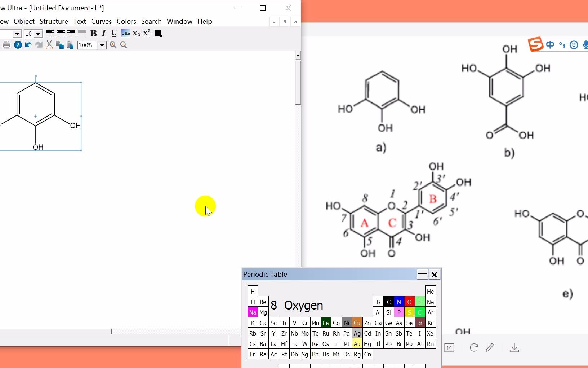Select the Zoom In magnifier icon

point(114,45)
